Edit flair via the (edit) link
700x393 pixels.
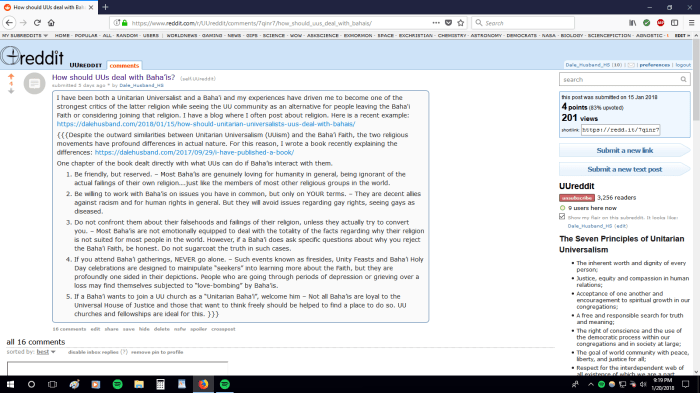pos(621,226)
